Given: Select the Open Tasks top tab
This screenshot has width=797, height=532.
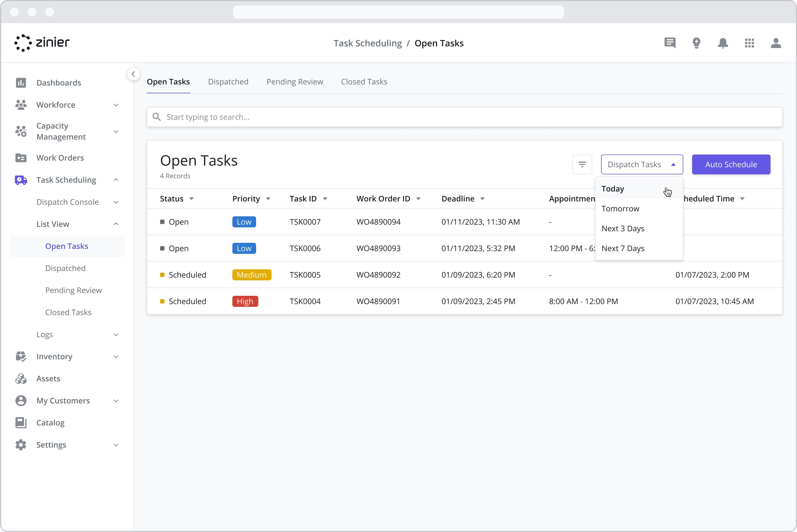Looking at the screenshot, I should 168,82.
